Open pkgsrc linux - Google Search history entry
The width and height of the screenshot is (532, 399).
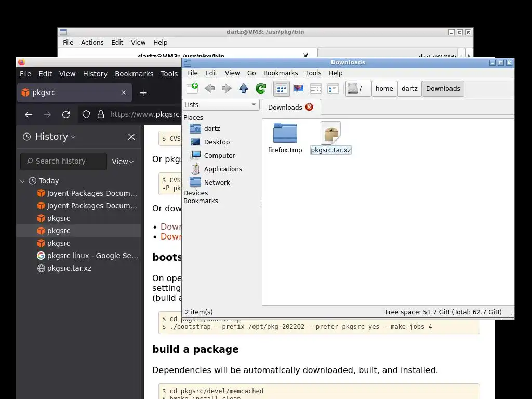87,256
